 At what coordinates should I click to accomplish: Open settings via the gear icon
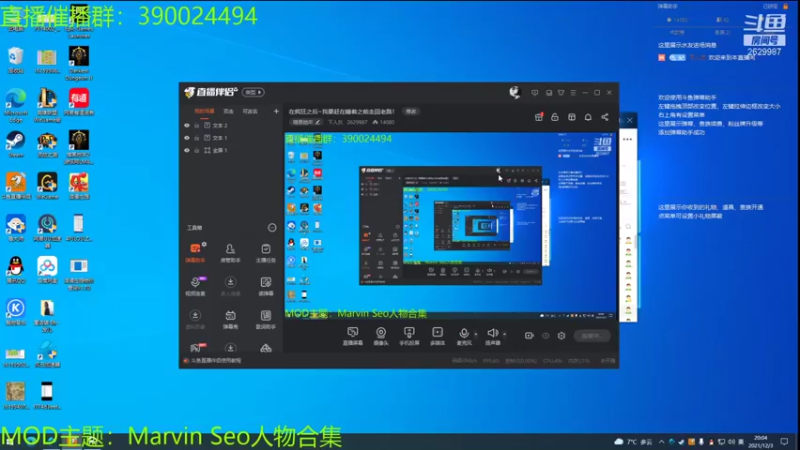562,336
